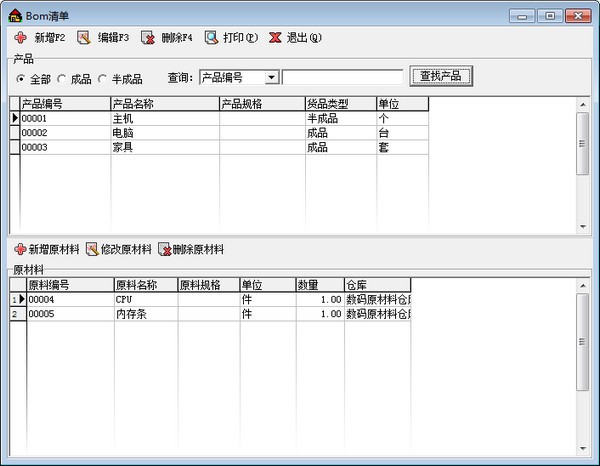
Task: Select product row 00002 电脑
Action: coord(160,132)
